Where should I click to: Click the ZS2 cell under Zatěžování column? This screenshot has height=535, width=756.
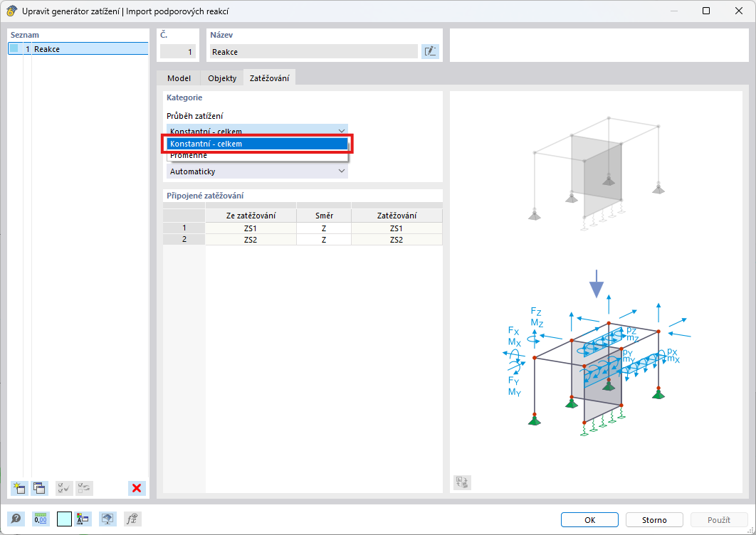(397, 240)
